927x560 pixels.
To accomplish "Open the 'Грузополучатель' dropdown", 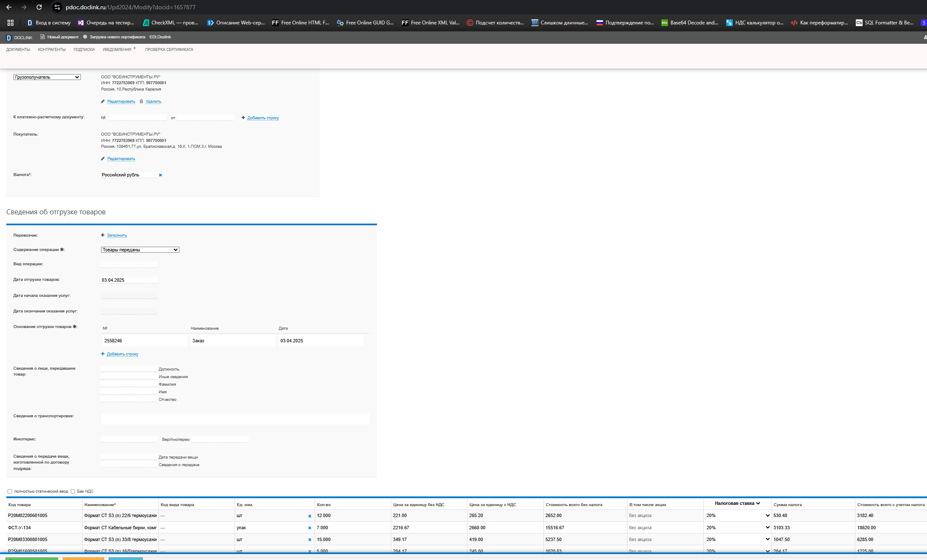I will click(x=47, y=77).
